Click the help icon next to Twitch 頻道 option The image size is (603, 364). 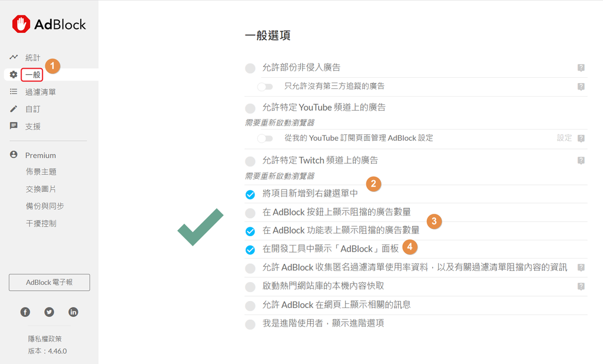[581, 160]
